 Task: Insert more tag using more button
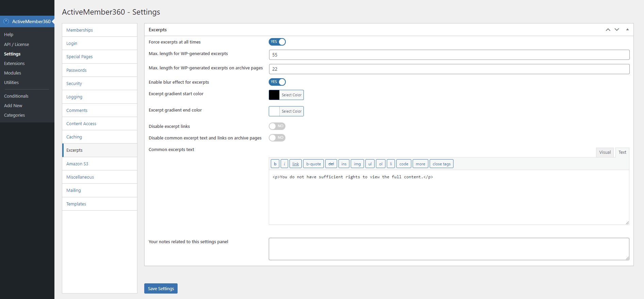[420, 164]
